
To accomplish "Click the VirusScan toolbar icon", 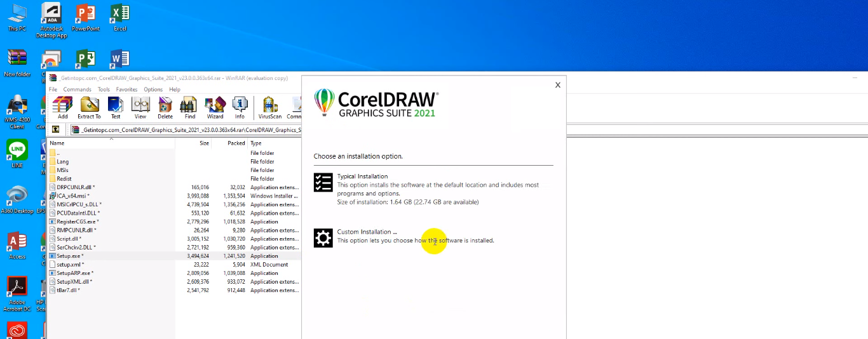I will point(270,108).
